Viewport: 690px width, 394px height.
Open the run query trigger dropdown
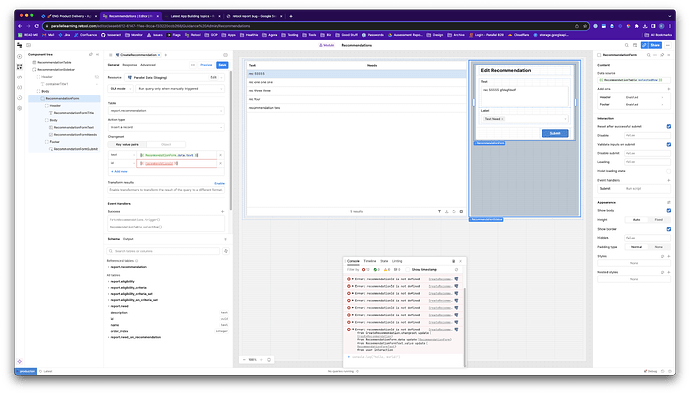[180, 89]
